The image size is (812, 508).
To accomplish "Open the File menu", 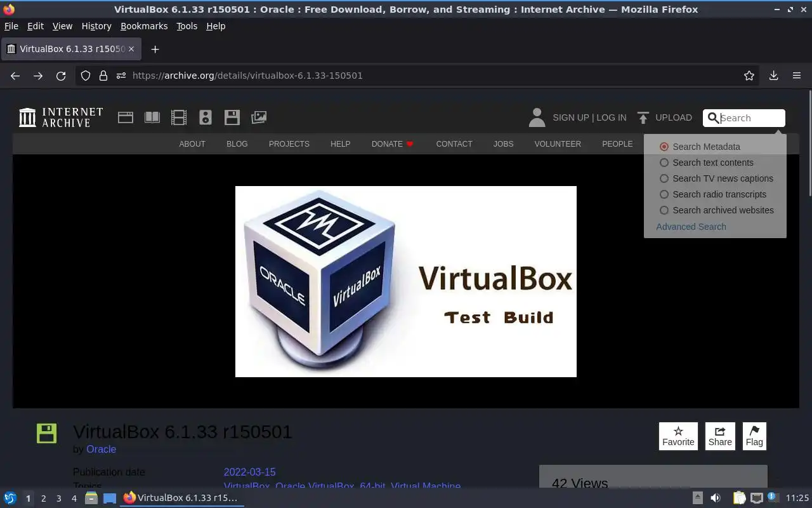I will click(11, 26).
